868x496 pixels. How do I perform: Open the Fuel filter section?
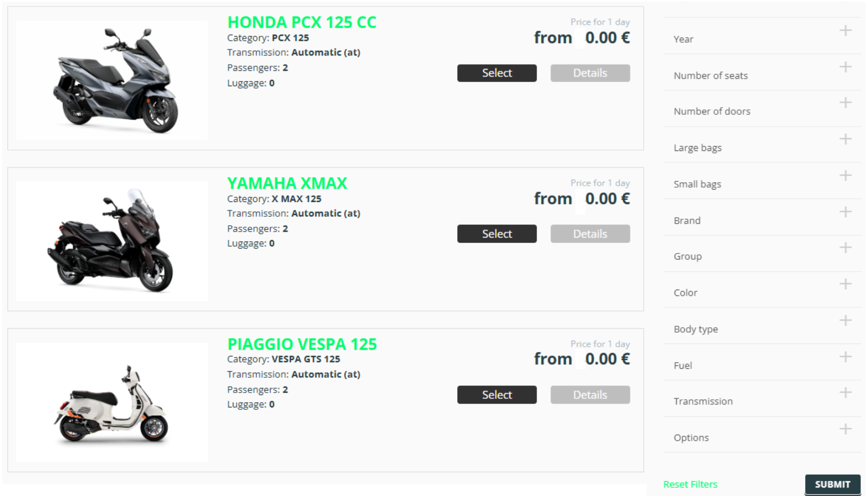pyautogui.click(x=845, y=357)
